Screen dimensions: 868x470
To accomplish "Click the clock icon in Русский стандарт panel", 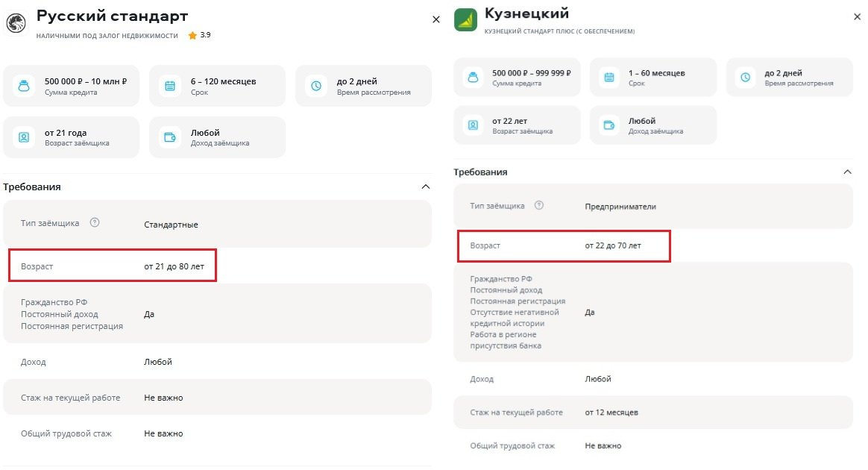I will tap(316, 86).
